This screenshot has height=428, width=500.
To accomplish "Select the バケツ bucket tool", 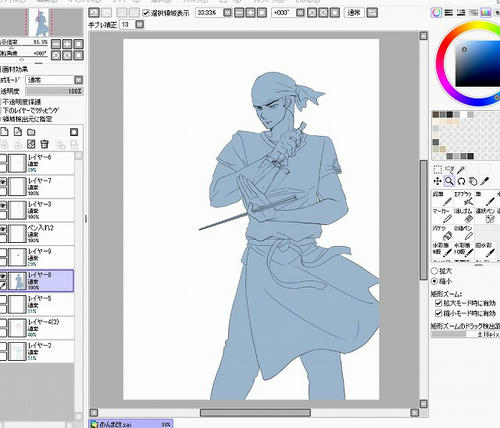I will point(442,233).
